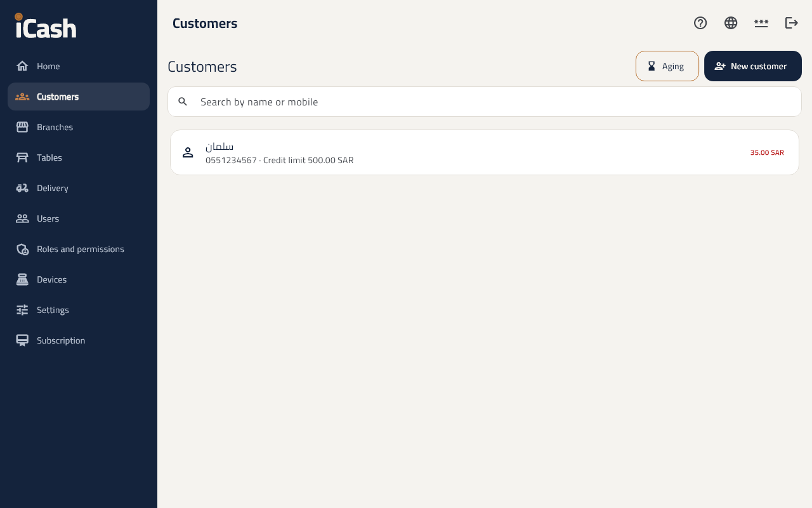Open Settings from the sidebar
812x508 pixels.
coord(79,310)
